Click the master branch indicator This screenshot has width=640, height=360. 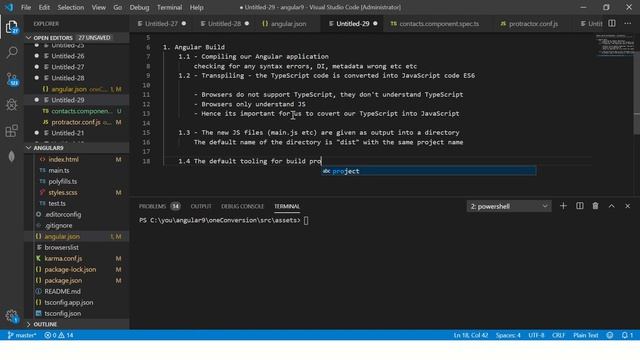pos(22,335)
